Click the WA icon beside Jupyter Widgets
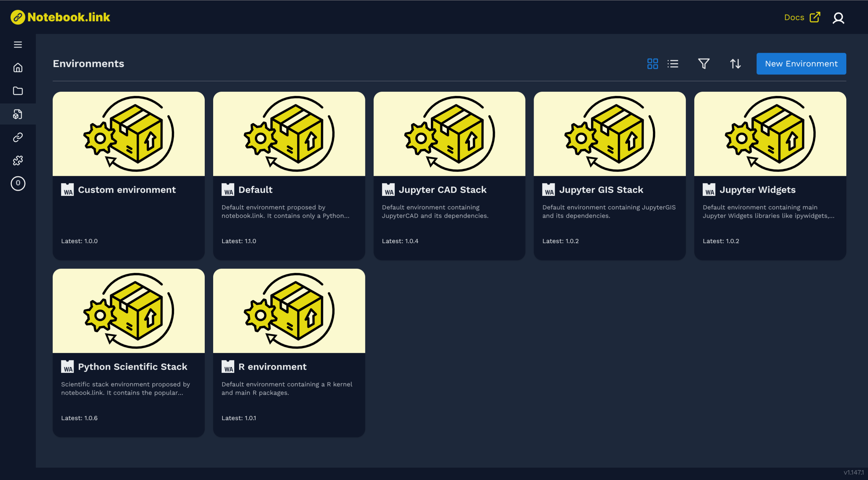Viewport: 868px width, 480px height. pyautogui.click(x=709, y=190)
